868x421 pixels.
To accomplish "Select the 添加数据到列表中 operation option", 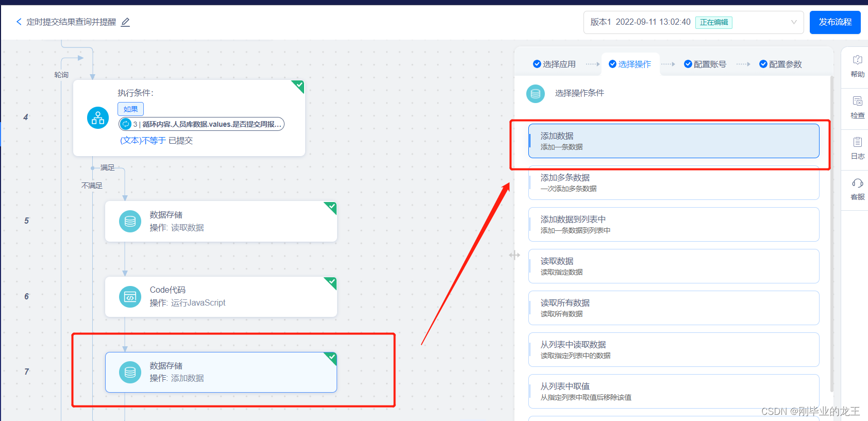I will click(674, 224).
